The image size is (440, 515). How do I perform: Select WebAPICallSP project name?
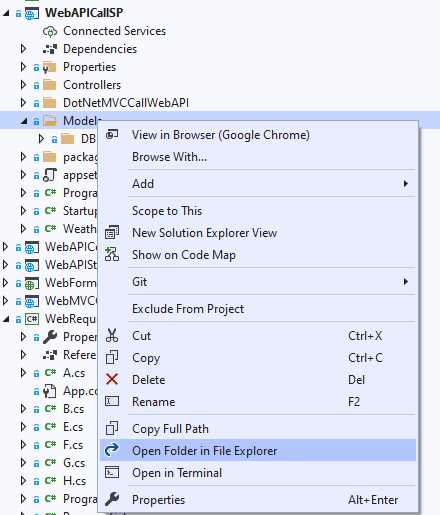point(84,13)
